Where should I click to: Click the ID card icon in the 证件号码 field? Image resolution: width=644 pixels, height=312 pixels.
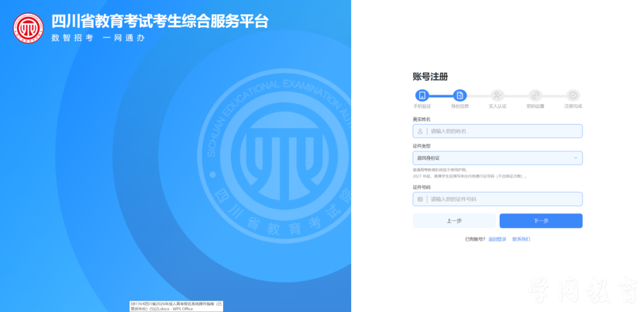coord(420,199)
